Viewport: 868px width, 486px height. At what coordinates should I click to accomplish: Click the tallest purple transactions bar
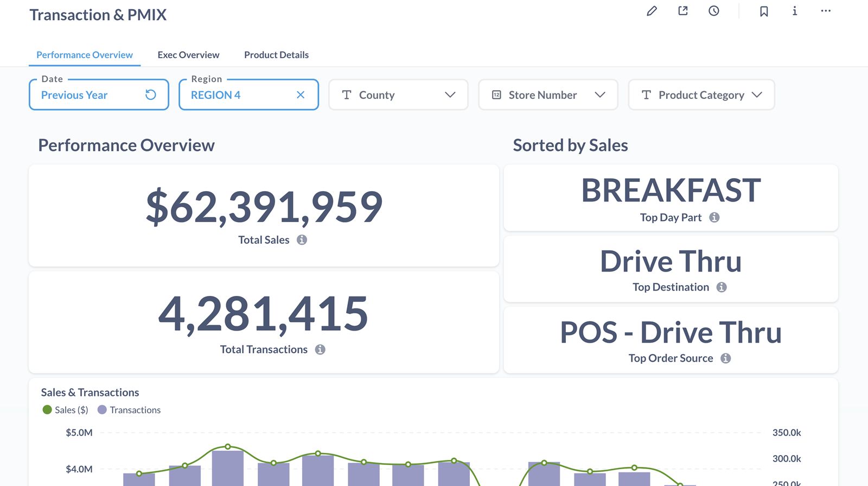(228, 468)
